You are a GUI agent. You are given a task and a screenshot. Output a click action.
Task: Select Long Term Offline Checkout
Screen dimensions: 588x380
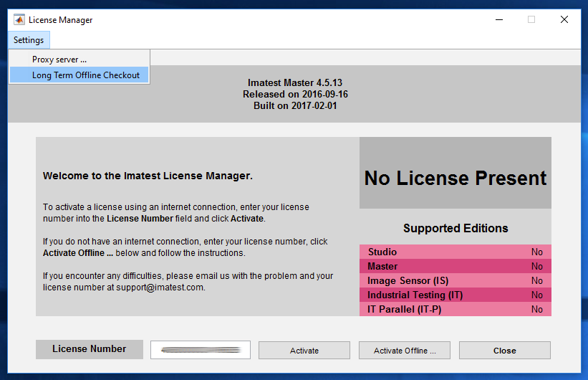point(79,75)
